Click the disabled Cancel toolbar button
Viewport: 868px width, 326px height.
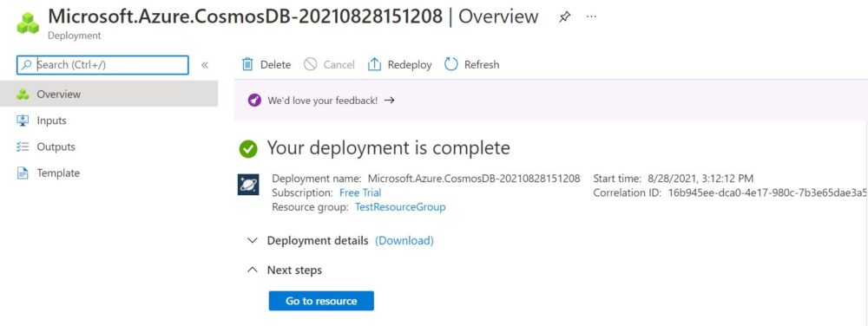click(329, 65)
